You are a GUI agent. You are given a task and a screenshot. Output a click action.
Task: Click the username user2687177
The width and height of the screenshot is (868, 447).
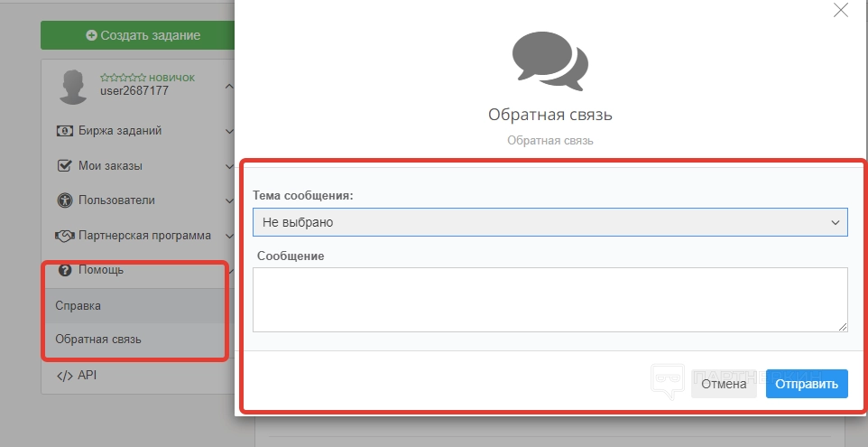[134, 91]
